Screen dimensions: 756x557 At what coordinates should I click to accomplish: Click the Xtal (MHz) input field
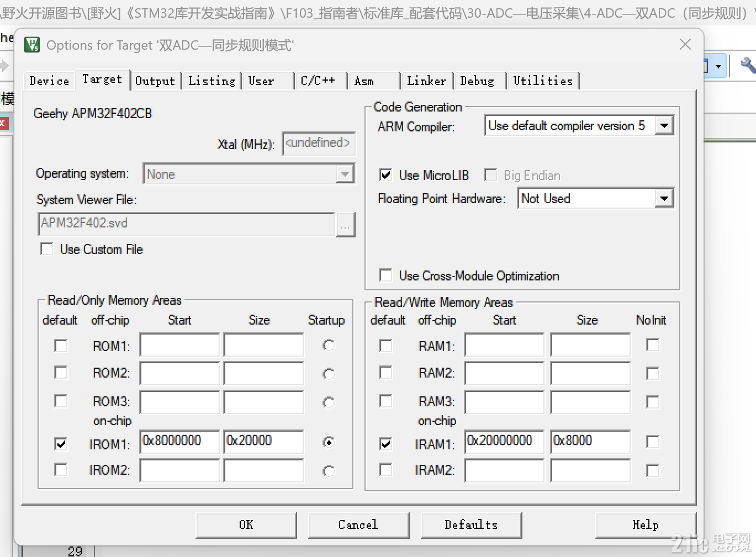tap(319, 143)
